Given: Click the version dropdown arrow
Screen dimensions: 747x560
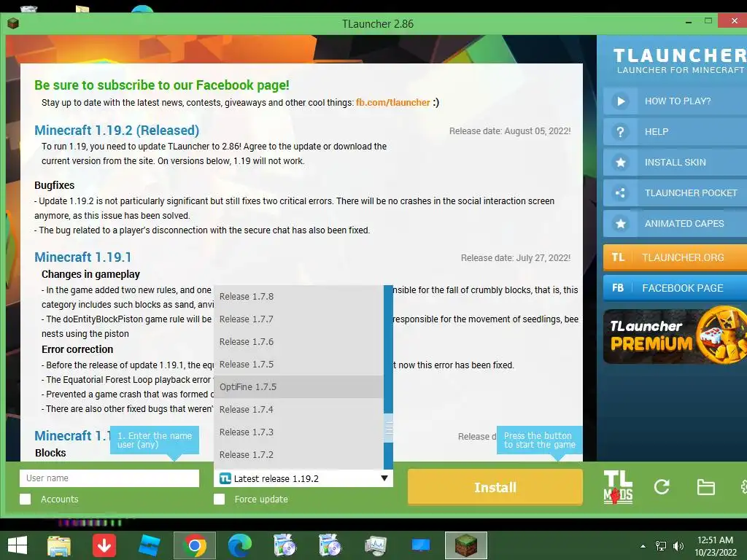Looking at the screenshot, I should tap(384, 478).
